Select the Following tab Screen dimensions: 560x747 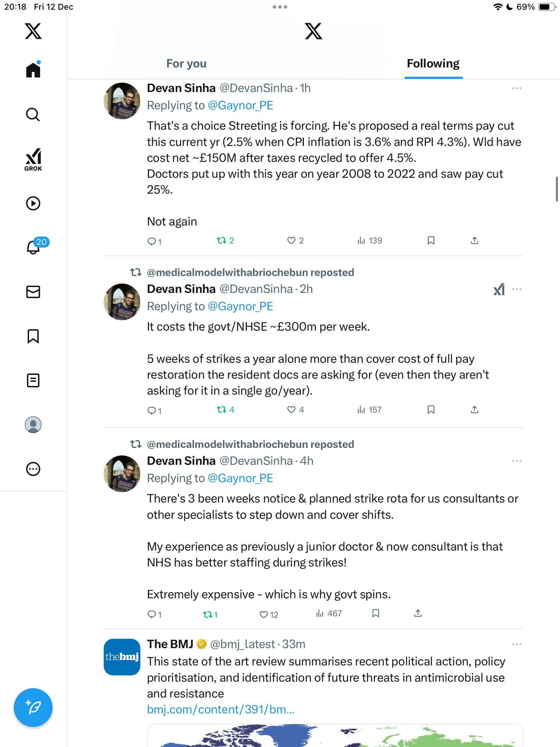pyautogui.click(x=433, y=64)
